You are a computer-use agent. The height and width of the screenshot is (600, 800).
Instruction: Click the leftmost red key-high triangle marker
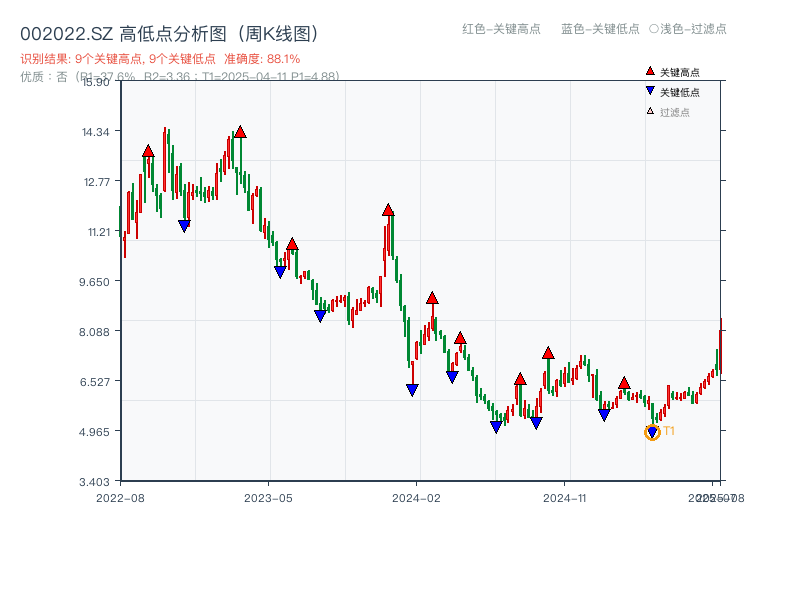click(x=148, y=151)
